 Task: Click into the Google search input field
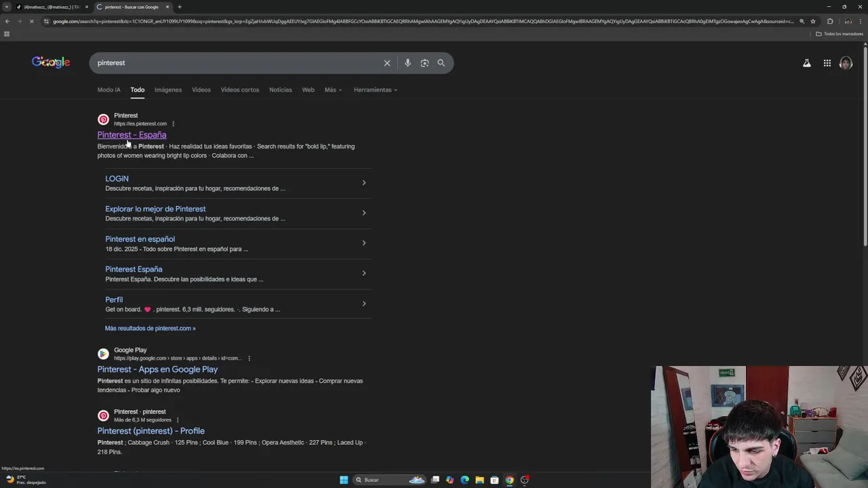[237, 63]
